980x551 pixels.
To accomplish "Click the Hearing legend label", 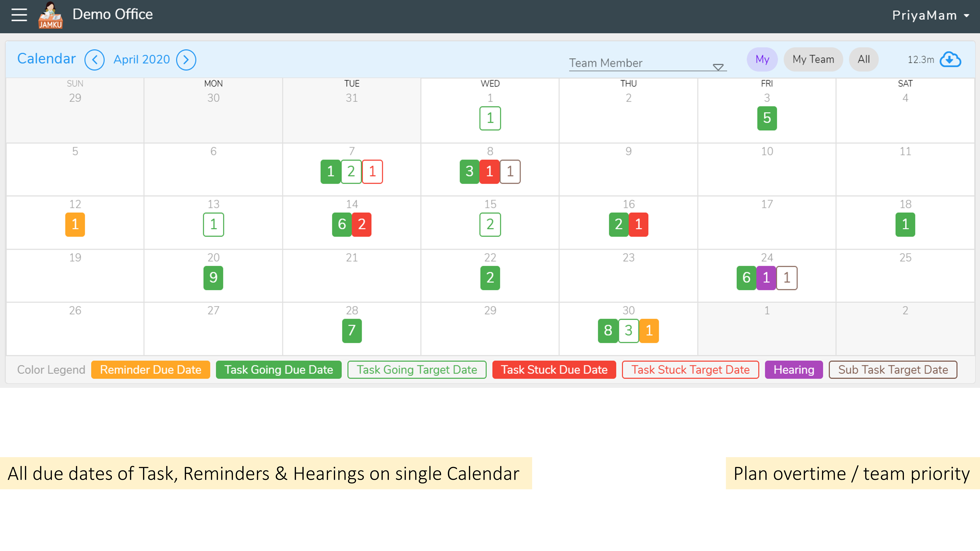I will pos(794,370).
